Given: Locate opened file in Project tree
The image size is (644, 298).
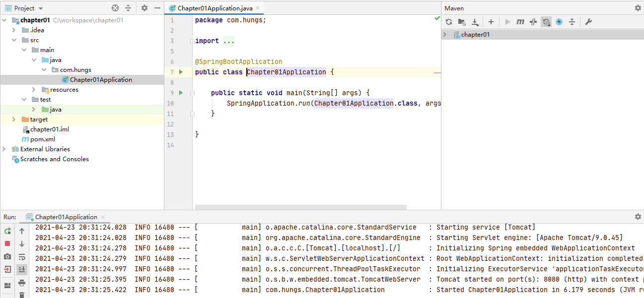Looking at the screenshot, I should 115,8.
